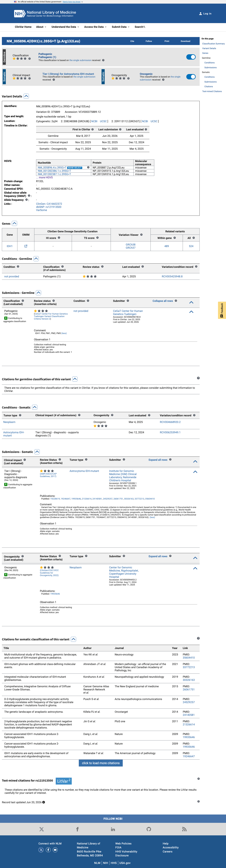The height and width of the screenshot is (868, 226).
Task: Click Collapse all rows in germline submissions
Action: (163, 301)
